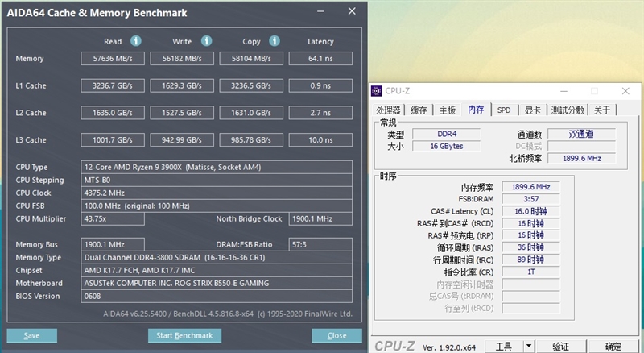Screen dimensions: 644x353
Task: Click the CPU Multiplier field 43.75x
Action: (x=113, y=219)
